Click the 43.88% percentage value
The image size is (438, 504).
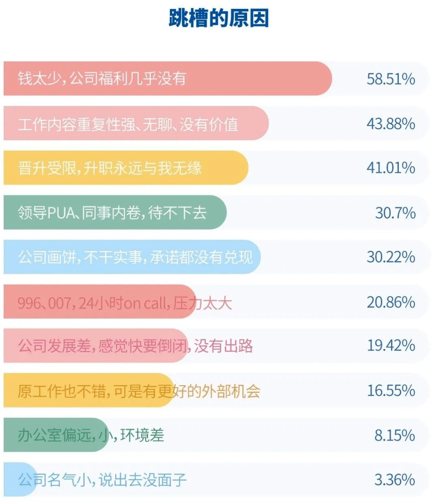pos(391,123)
